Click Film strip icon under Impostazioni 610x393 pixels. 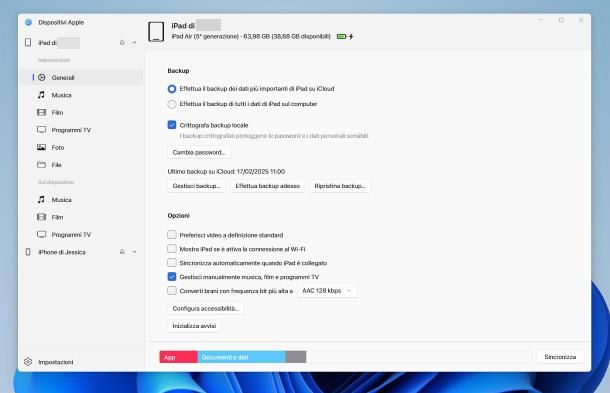click(41, 112)
